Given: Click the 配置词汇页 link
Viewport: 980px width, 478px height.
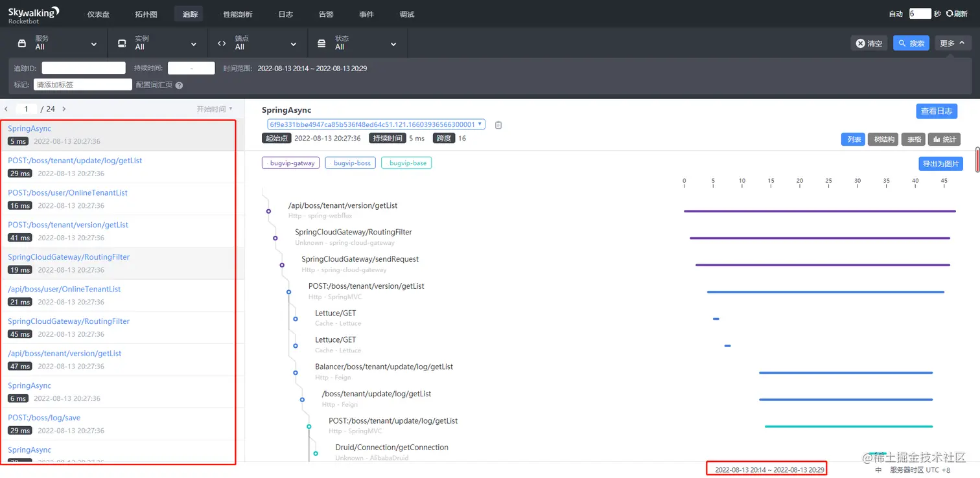Looking at the screenshot, I should pos(154,85).
